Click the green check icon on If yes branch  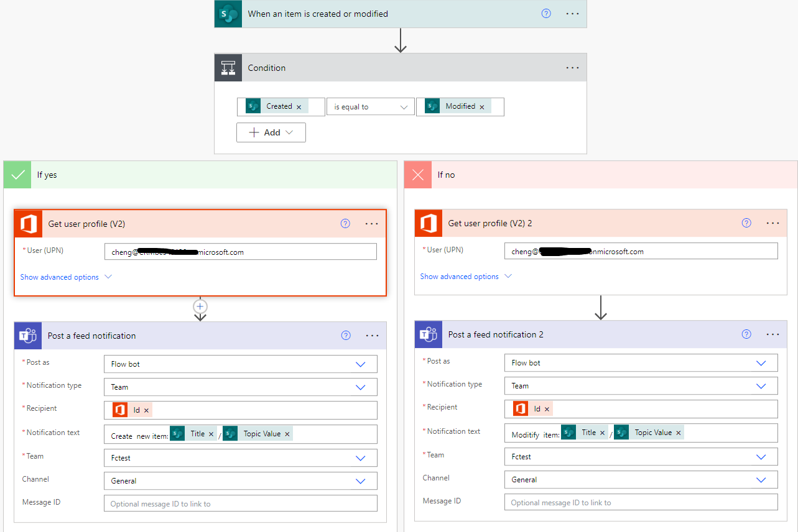[17, 175]
